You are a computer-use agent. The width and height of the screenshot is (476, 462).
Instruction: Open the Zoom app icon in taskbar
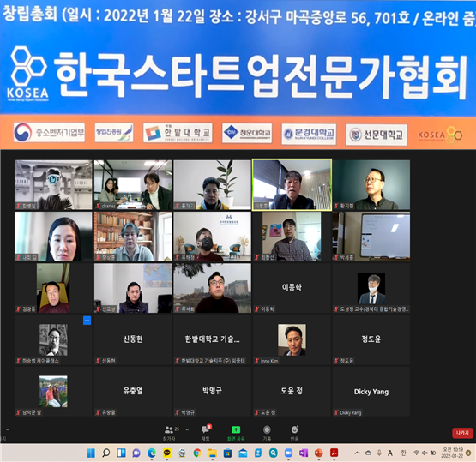tap(288, 453)
